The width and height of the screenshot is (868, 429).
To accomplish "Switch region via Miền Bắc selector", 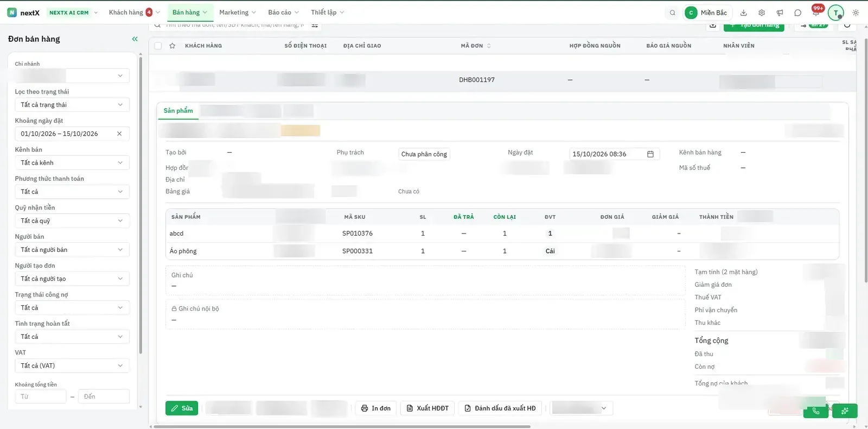I will point(707,12).
